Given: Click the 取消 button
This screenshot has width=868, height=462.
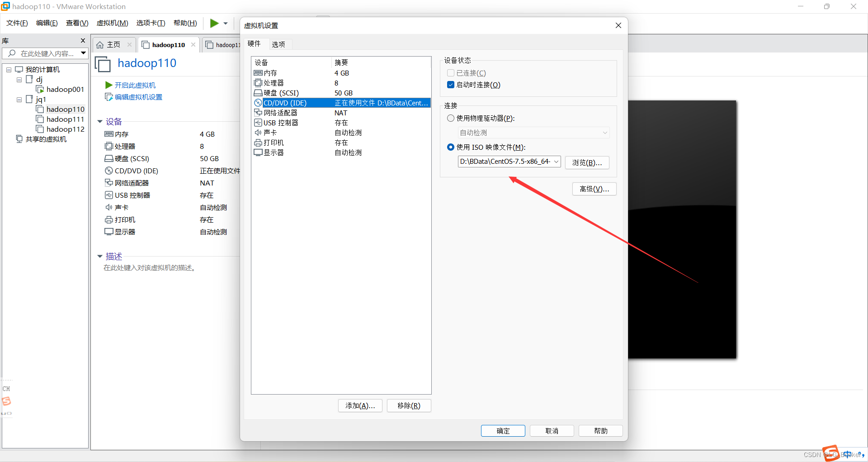Looking at the screenshot, I should 552,431.
